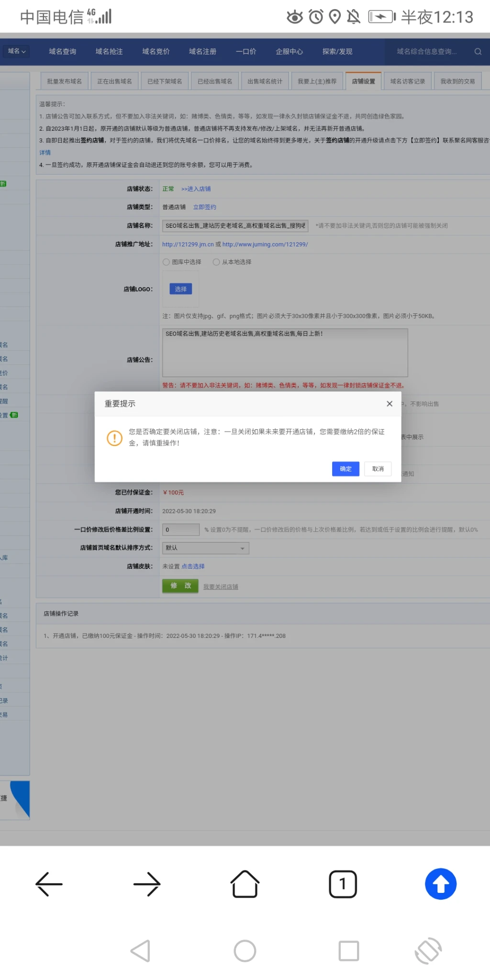Tap the Android screen rotation icon
490x980 pixels.
point(428,950)
